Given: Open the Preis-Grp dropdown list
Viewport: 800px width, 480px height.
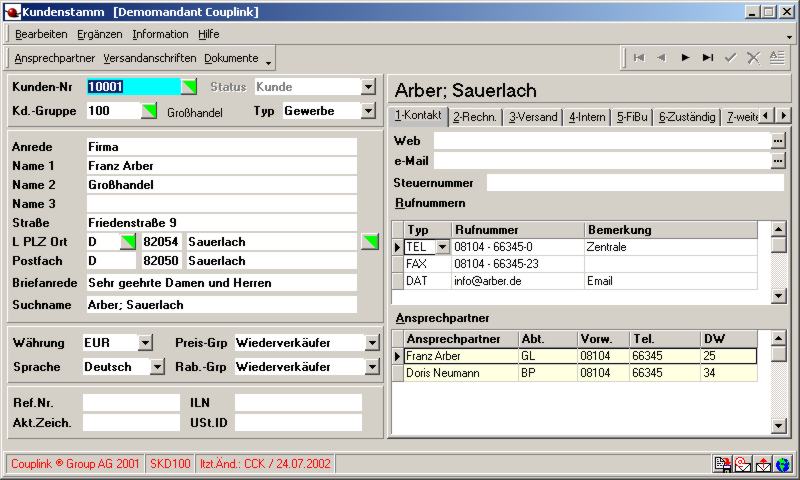Looking at the screenshot, I should coord(372,343).
